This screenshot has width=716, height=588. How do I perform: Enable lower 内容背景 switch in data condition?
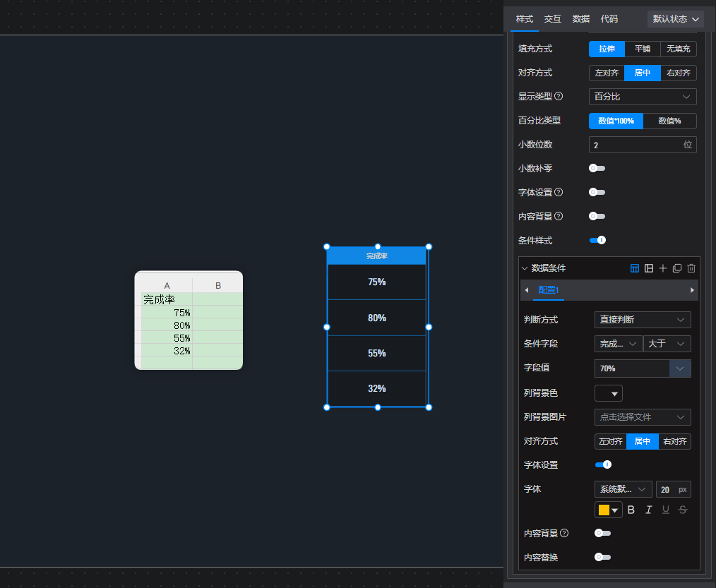pyautogui.click(x=602, y=533)
